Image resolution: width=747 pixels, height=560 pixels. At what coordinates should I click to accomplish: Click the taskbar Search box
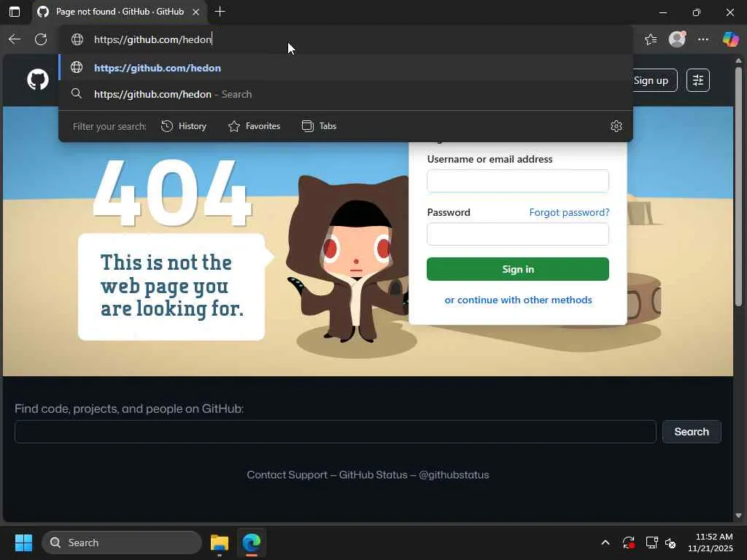[122, 542]
